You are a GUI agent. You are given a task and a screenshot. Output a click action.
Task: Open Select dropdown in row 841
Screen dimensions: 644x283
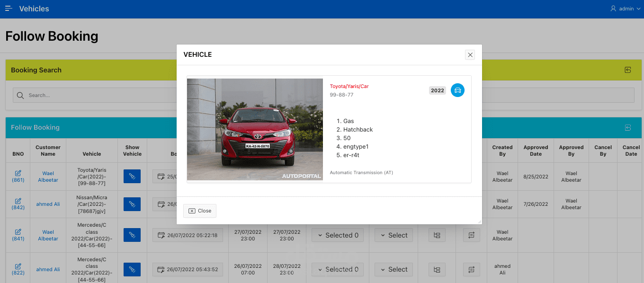coord(394,235)
